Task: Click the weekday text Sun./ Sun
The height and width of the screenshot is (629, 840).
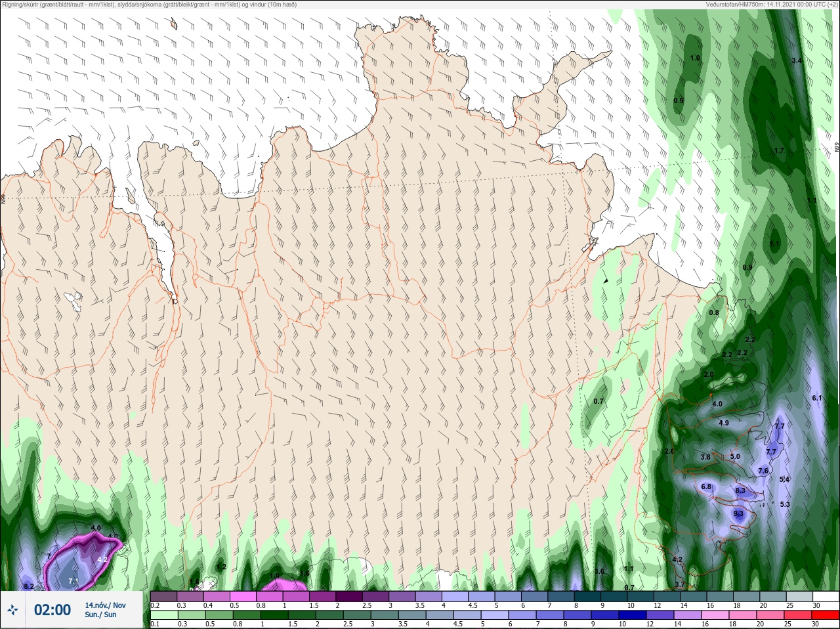Action: click(100, 615)
